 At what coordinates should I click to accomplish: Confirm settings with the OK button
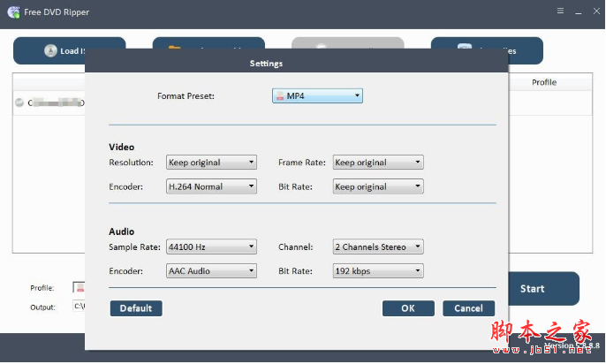408,308
